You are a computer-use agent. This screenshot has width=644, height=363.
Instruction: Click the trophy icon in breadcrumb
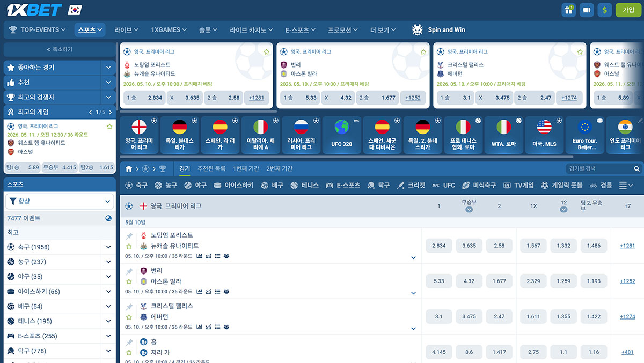(x=163, y=168)
